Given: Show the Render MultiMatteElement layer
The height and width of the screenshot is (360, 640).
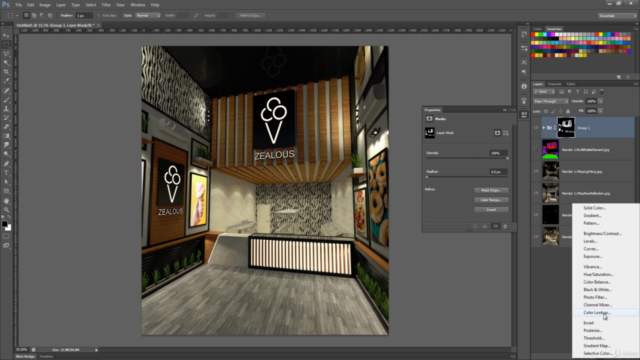Looking at the screenshot, I should coord(536,149).
